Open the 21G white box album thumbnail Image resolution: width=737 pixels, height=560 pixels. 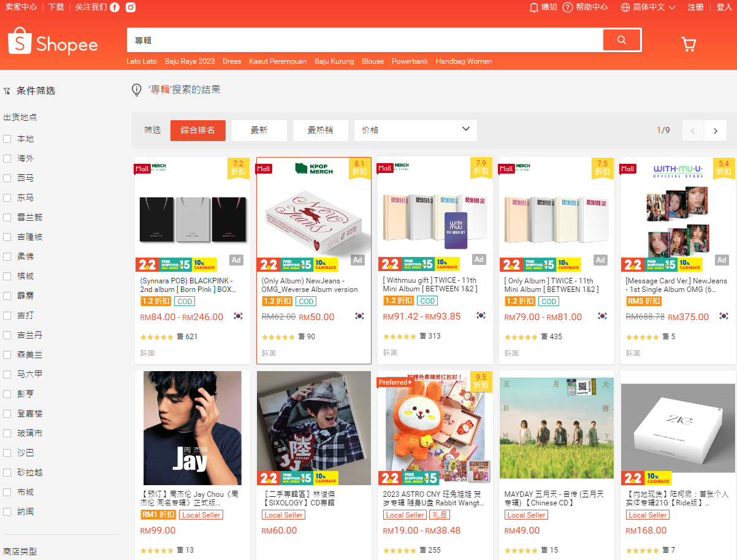678,428
